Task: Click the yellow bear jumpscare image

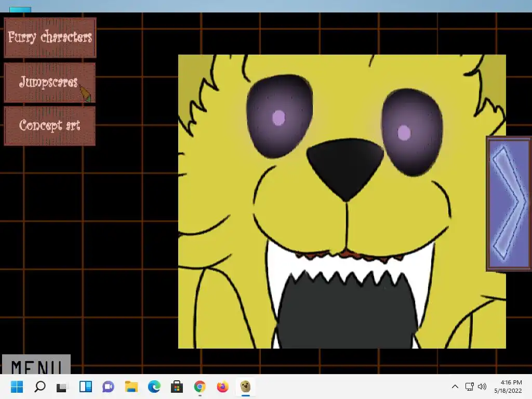Action: click(x=342, y=202)
